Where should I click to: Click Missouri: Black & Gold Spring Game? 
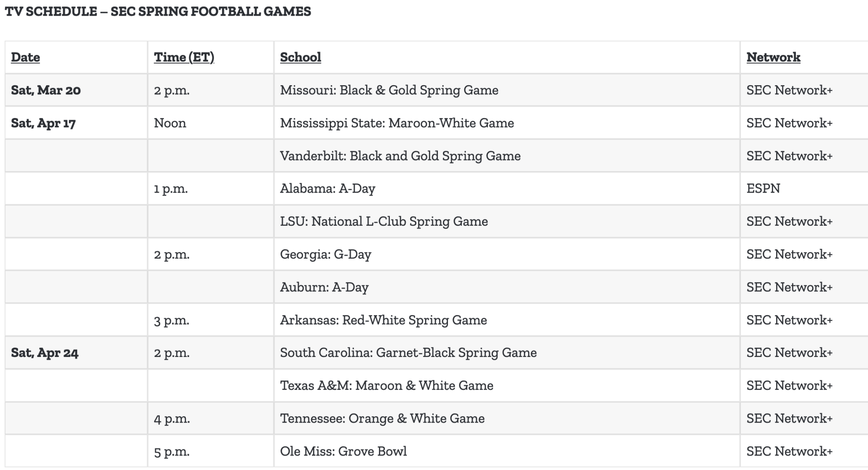click(x=389, y=90)
